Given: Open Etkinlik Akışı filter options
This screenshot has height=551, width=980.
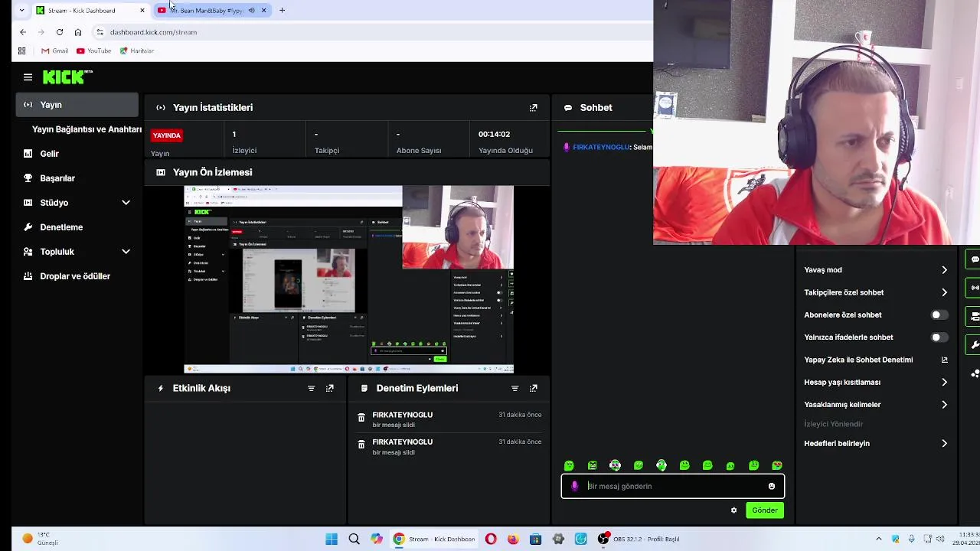Looking at the screenshot, I should (x=311, y=388).
